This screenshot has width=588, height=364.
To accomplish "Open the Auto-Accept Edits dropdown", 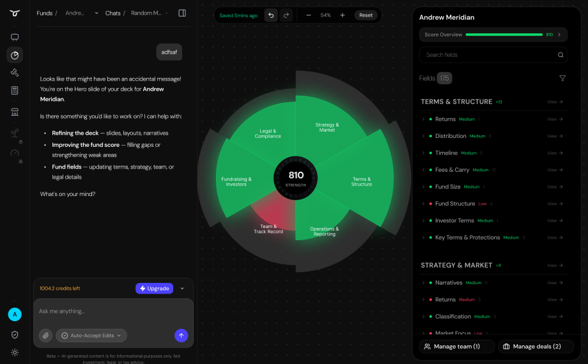I will [91, 335].
